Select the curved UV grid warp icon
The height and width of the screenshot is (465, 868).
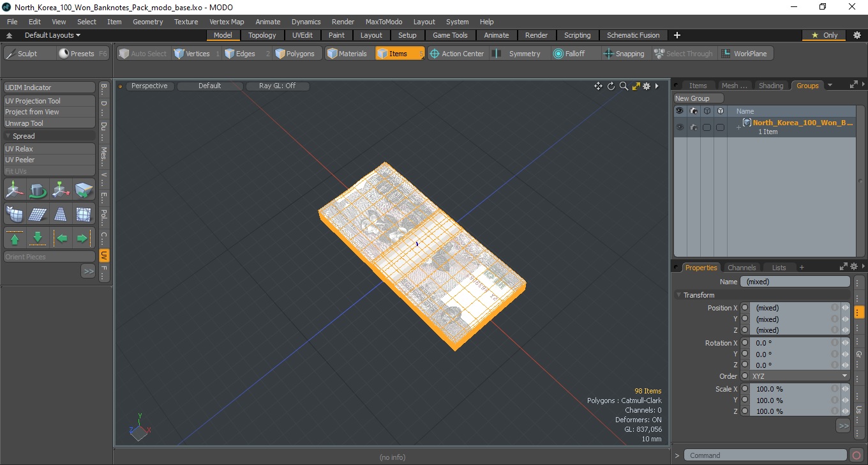pos(15,214)
